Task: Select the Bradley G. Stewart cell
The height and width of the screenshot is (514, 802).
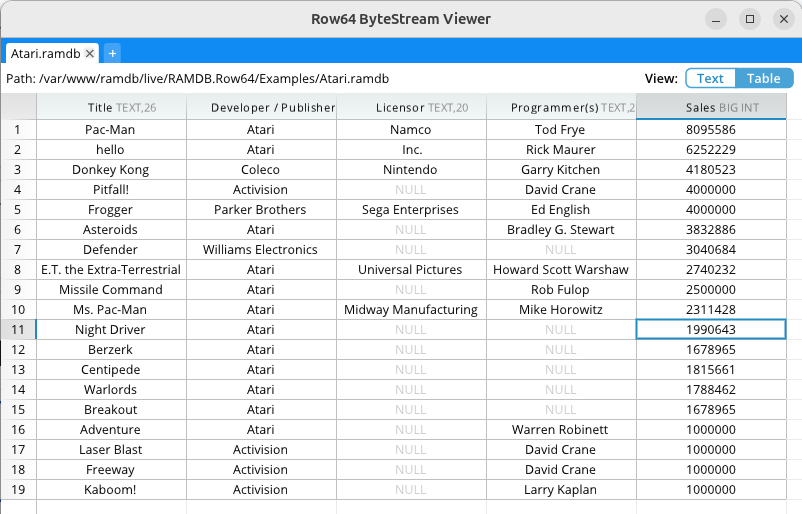Action: click(561, 229)
